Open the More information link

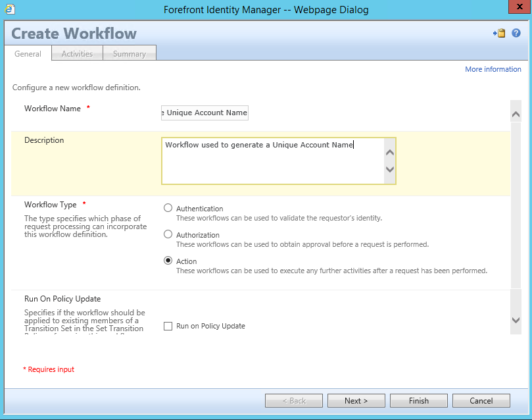coord(493,69)
